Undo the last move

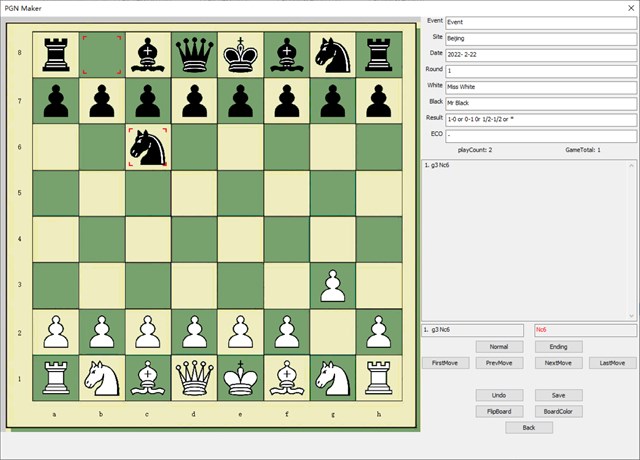click(x=499, y=395)
